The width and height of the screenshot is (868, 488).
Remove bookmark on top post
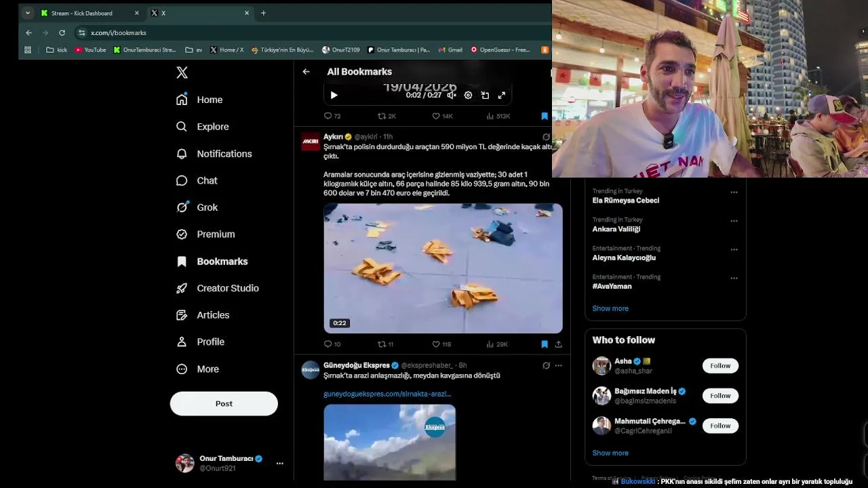click(544, 117)
